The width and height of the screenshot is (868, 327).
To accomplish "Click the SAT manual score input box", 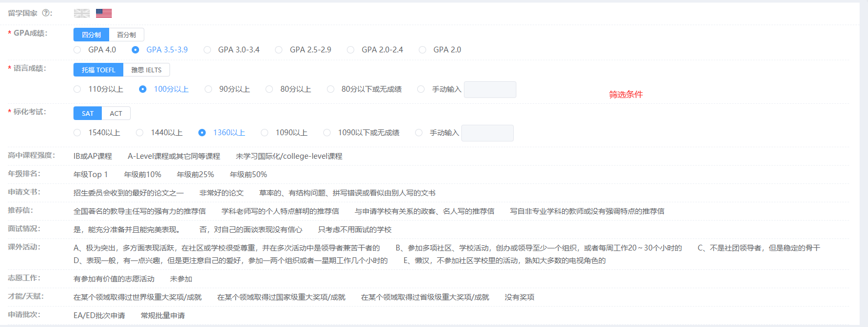I will point(488,133).
